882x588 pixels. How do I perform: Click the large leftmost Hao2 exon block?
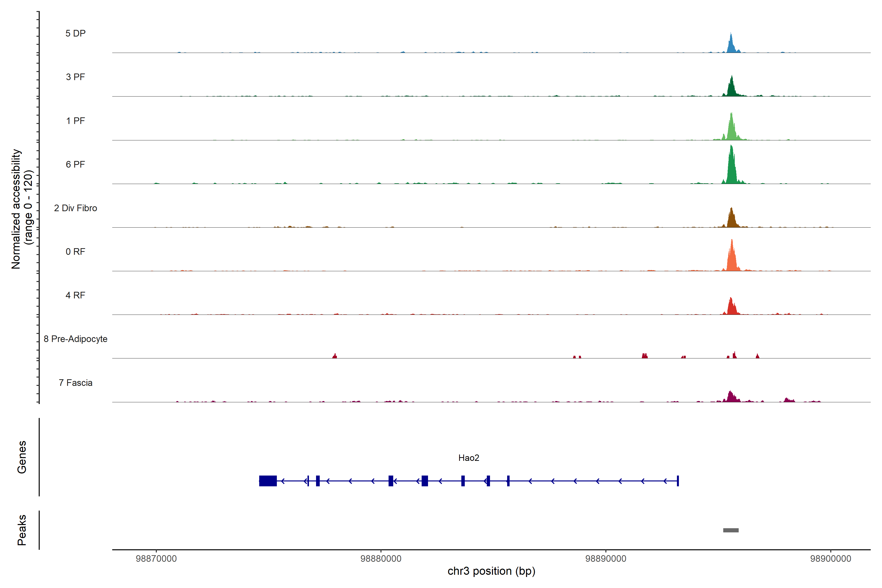click(268, 481)
